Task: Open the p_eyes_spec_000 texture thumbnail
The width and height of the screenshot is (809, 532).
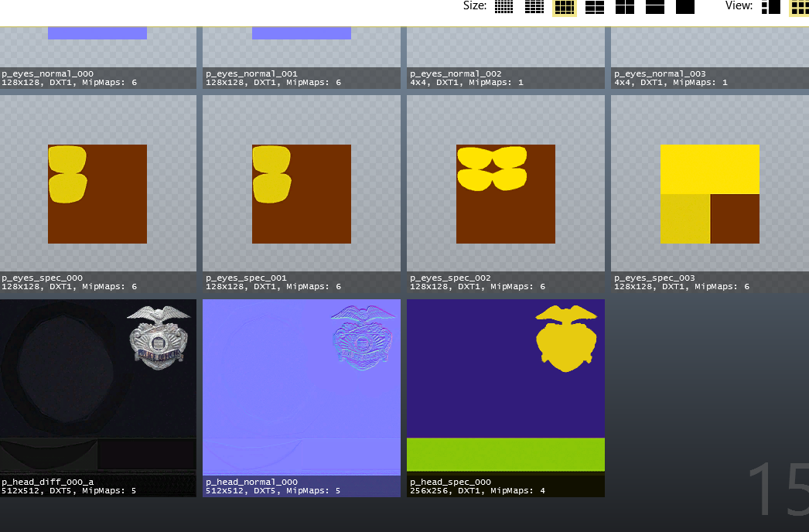Action: (97, 194)
